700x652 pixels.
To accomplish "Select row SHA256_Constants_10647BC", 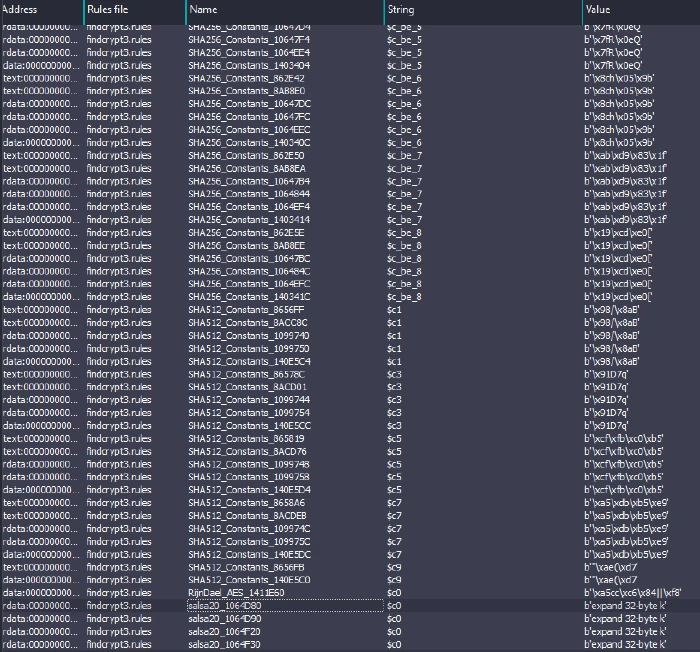I will click(x=350, y=259).
